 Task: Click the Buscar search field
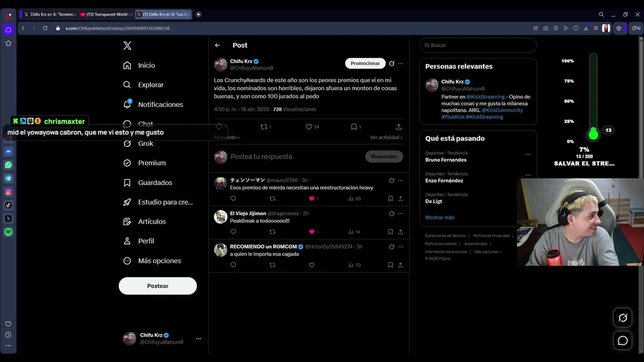tap(478, 45)
